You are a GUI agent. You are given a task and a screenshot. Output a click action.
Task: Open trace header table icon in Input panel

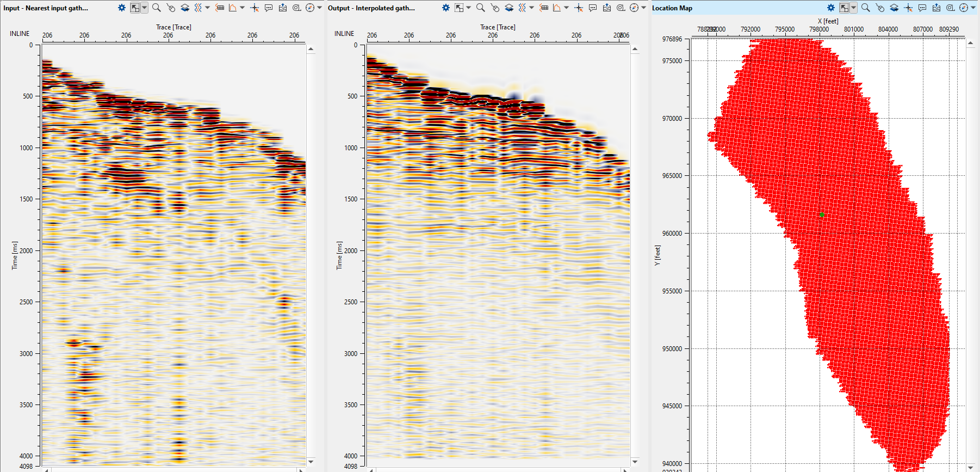point(220,8)
